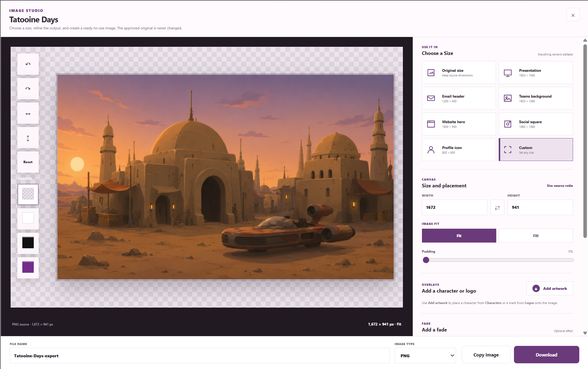This screenshot has height=369, width=588.
Task: Choose the Custom size preset
Action: pyautogui.click(x=536, y=150)
